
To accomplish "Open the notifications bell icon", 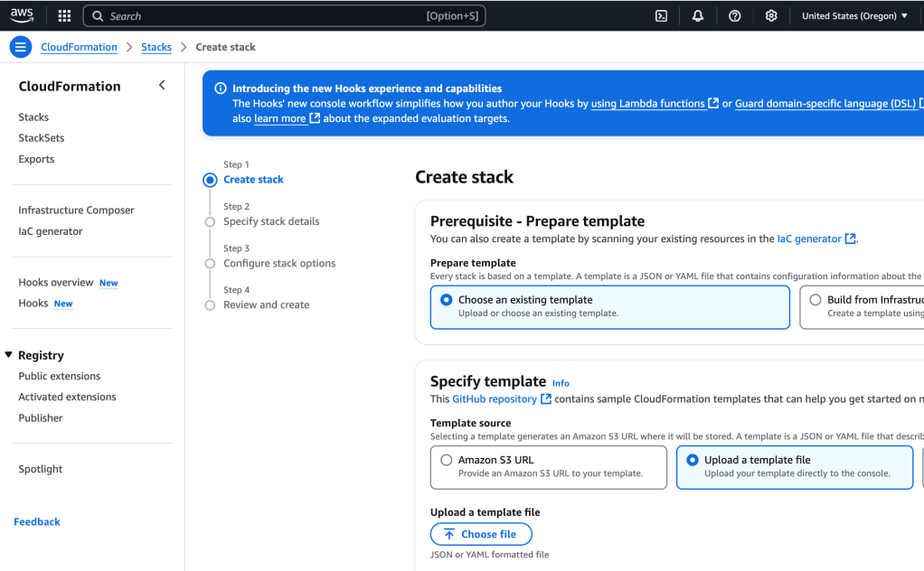I will click(698, 15).
